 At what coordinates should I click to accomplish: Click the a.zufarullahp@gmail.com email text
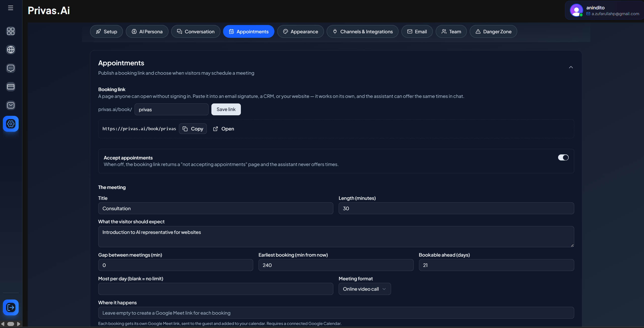[x=615, y=14]
